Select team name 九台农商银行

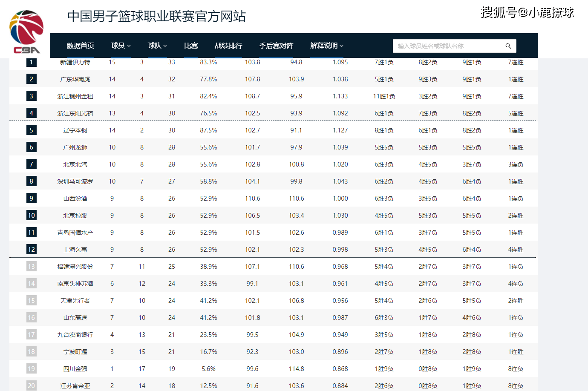pyautogui.click(x=75, y=335)
